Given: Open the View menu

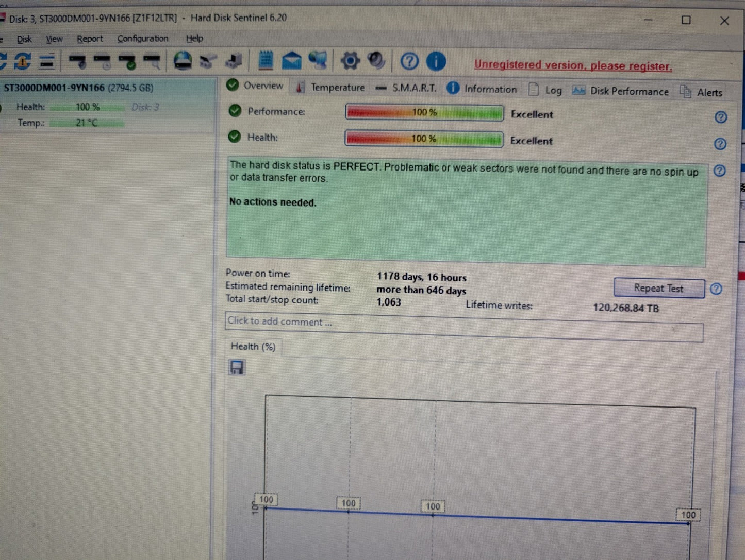Looking at the screenshot, I should click(x=54, y=39).
